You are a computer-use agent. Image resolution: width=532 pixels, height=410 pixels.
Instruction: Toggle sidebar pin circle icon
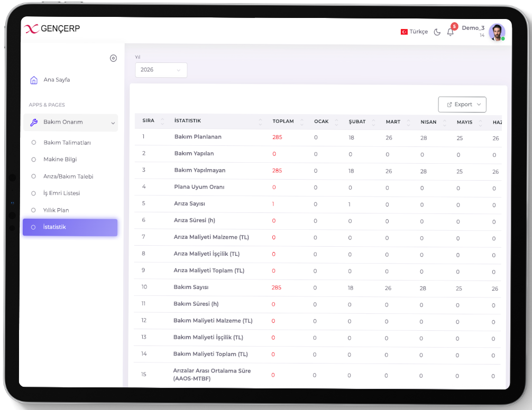(113, 58)
